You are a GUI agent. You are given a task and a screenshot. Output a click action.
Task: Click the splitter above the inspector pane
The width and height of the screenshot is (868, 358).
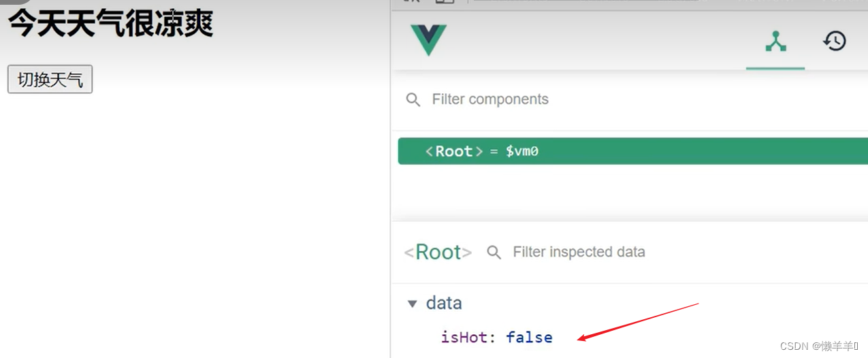(630, 221)
